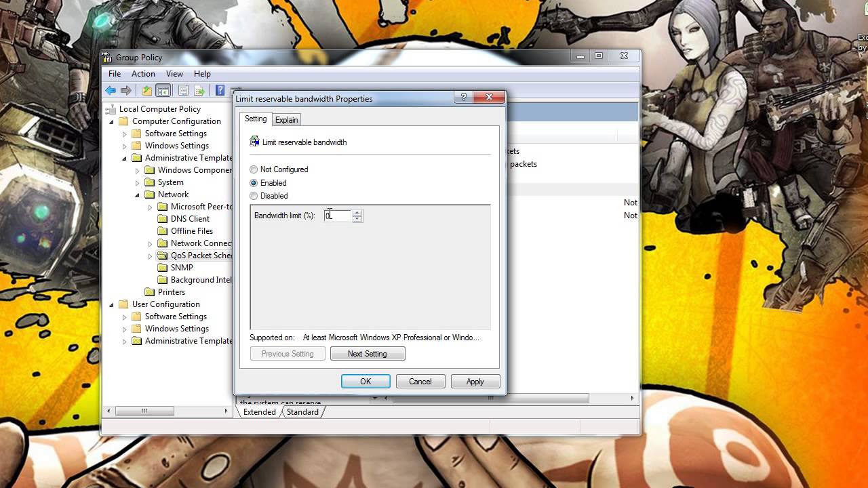Screen dimensions: 868x488
Task: Open the Action menu
Action: click(143, 74)
